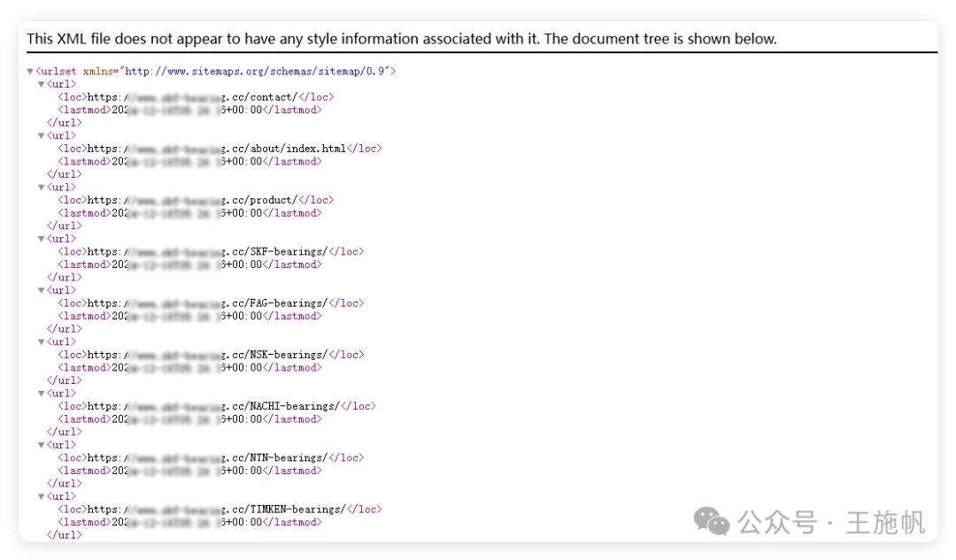Screen dimensions: 956x560
Task: Click the loc line ending in /about/index.html
Action: pyautogui.click(x=220, y=149)
